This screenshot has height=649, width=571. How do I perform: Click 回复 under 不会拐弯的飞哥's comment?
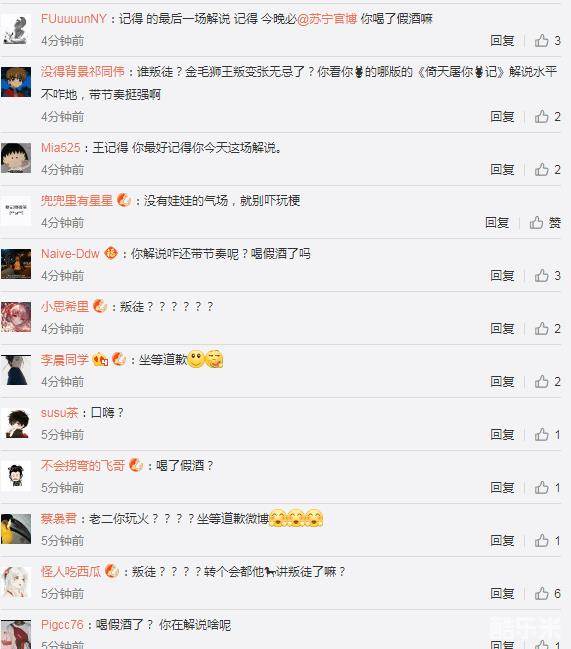coord(502,488)
